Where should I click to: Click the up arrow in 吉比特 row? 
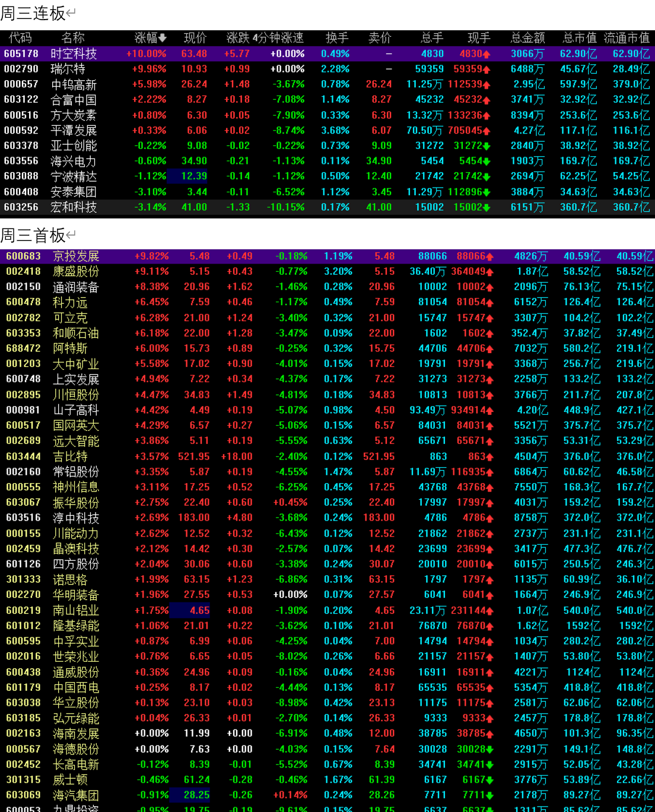(489, 456)
